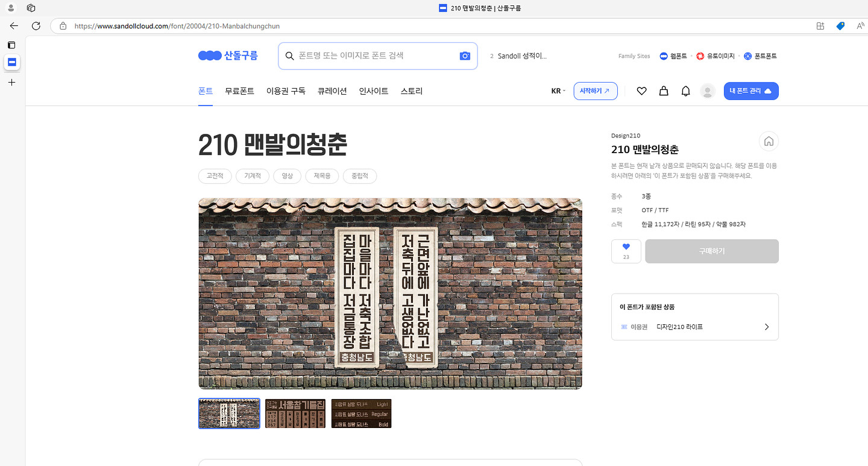Reload the page with browser refresh icon
Image resolution: width=868 pixels, height=466 pixels.
[x=36, y=26]
